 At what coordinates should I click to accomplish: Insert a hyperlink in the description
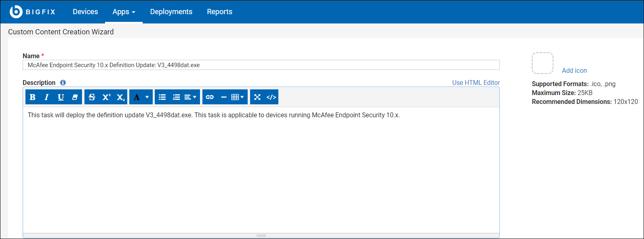coord(210,97)
